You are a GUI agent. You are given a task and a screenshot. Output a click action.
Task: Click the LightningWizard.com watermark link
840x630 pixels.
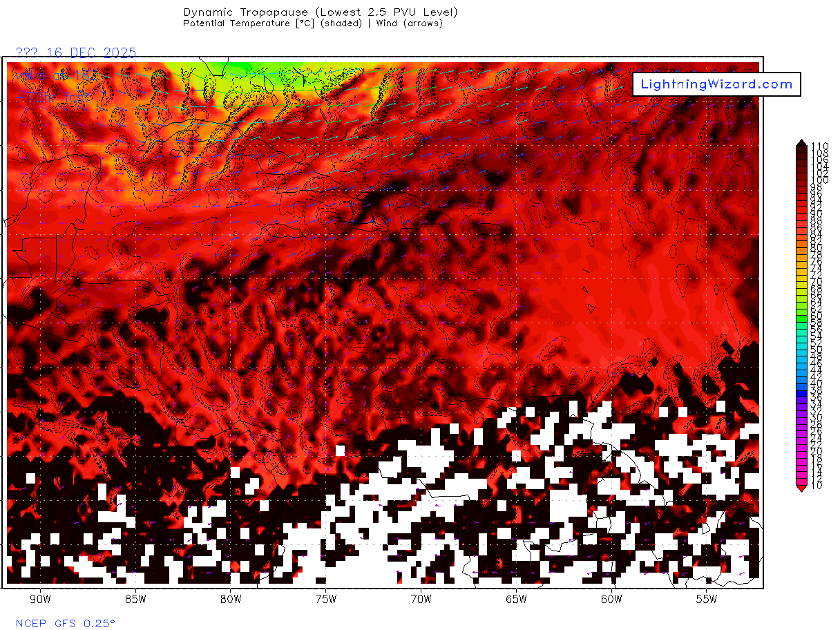716,84
